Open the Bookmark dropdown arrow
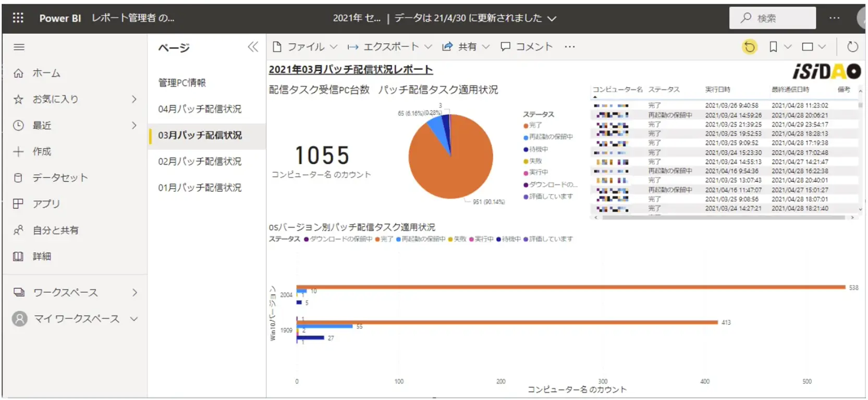The image size is (868, 400). [788, 47]
